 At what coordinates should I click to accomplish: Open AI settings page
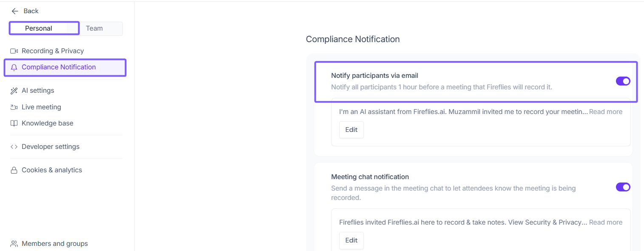tap(38, 91)
